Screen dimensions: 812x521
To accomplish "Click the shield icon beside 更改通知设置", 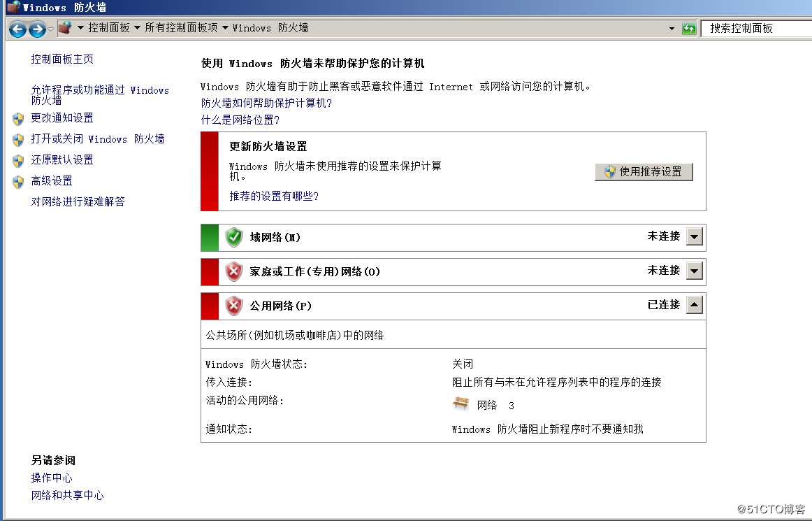I will pos(18,119).
